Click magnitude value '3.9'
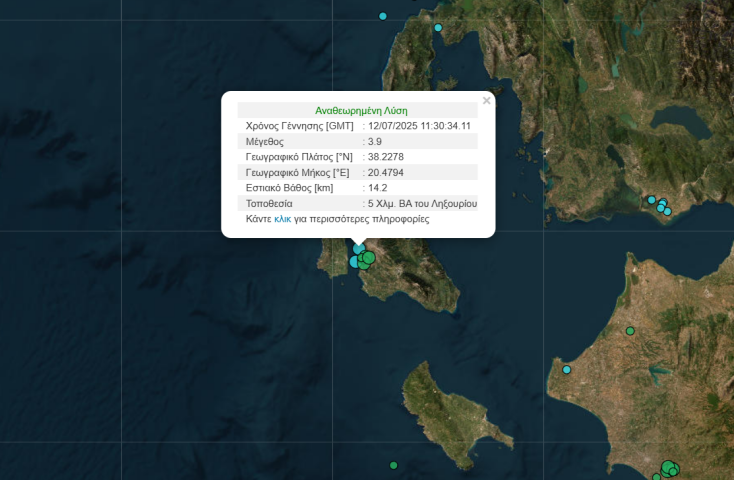Screen dimensions: 734x480 [374, 141]
